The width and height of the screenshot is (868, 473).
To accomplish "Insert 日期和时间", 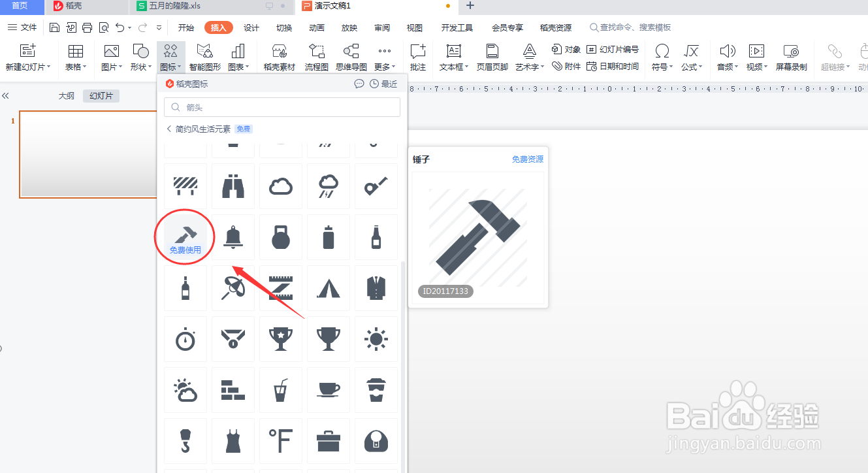I will (x=613, y=67).
